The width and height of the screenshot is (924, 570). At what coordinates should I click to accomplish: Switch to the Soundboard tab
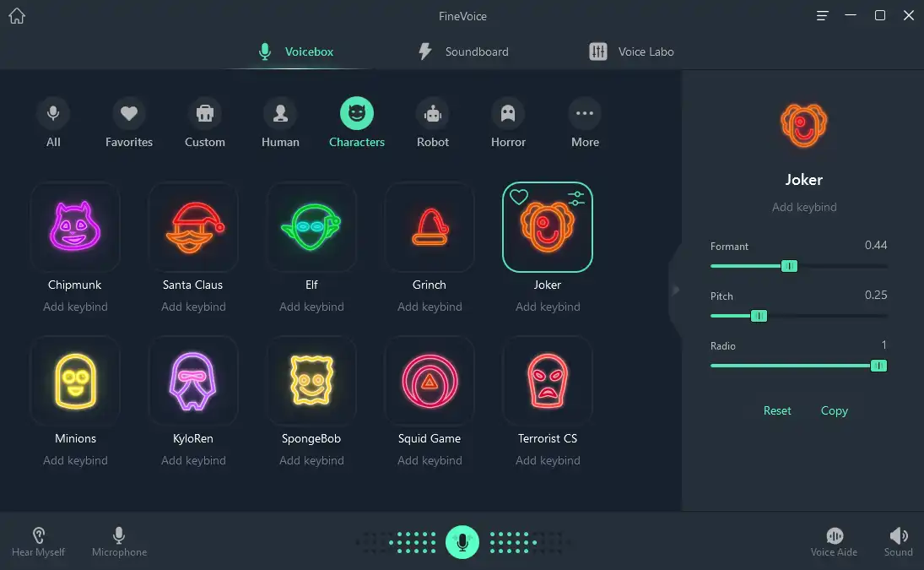[463, 52]
